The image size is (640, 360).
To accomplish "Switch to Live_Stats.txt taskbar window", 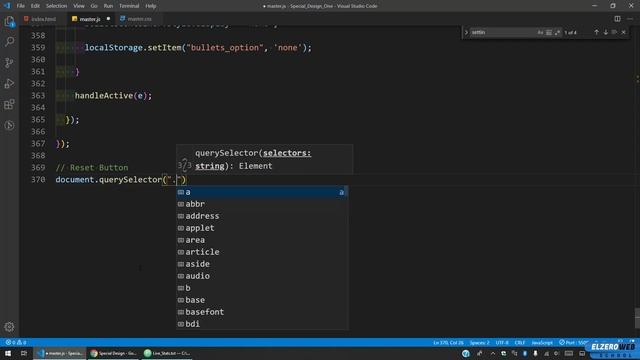I will [167, 353].
